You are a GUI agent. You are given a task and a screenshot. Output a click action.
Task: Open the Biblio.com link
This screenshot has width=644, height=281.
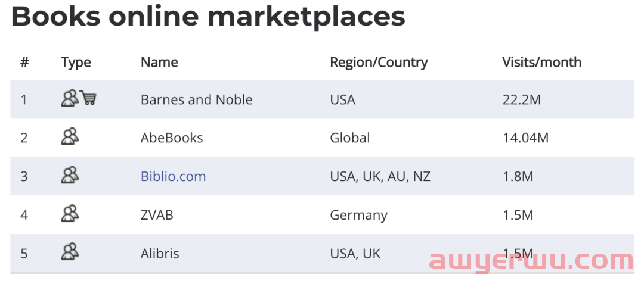click(174, 176)
